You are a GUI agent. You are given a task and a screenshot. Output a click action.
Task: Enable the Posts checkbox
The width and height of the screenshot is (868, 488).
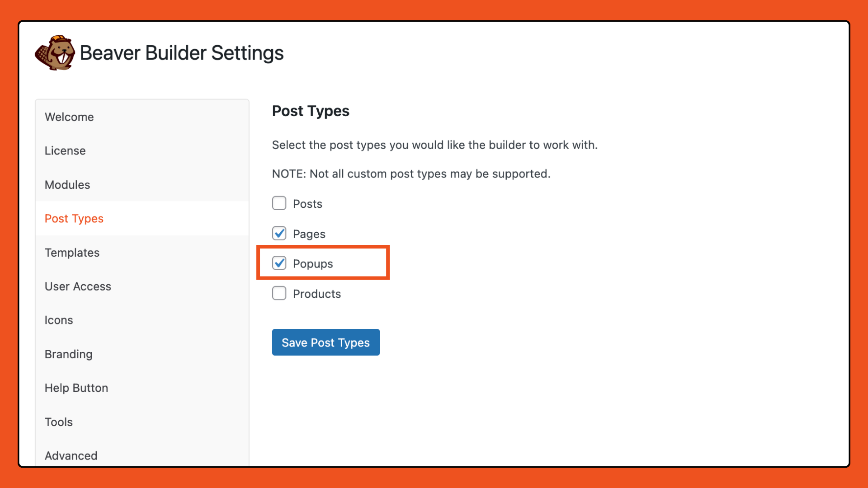(279, 203)
